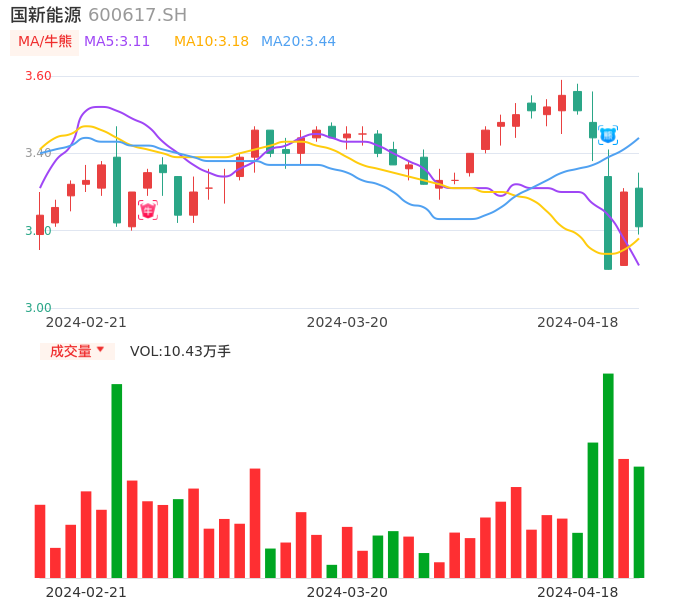This screenshot has height=606, width=686.
Task: Click the 2024-02-21 date below the volume chart
Action: [86, 592]
